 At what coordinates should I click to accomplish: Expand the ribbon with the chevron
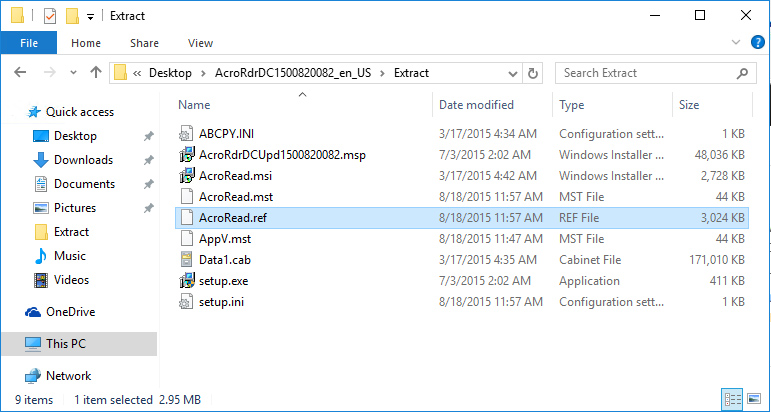pyautogui.click(x=738, y=43)
